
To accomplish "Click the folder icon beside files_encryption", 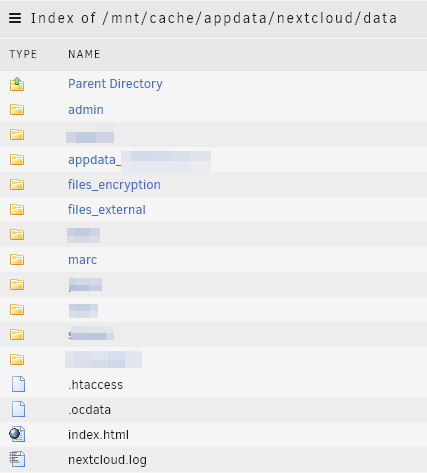I will click(17, 184).
